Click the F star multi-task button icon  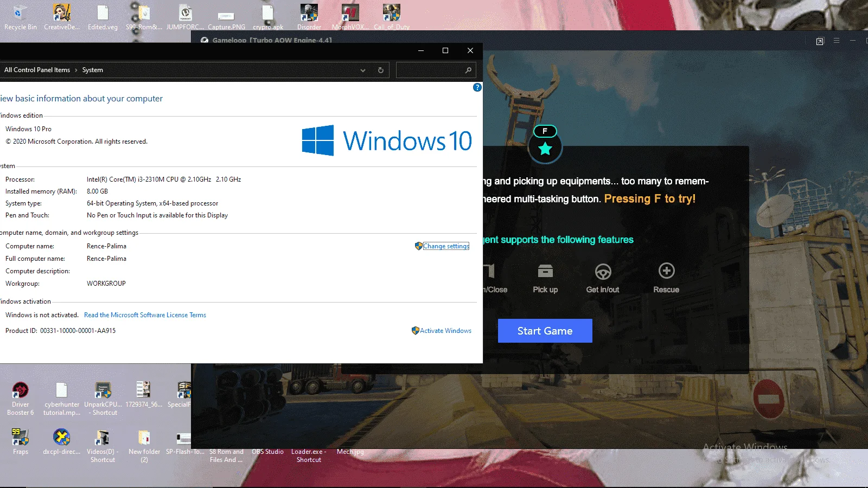click(545, 148)
